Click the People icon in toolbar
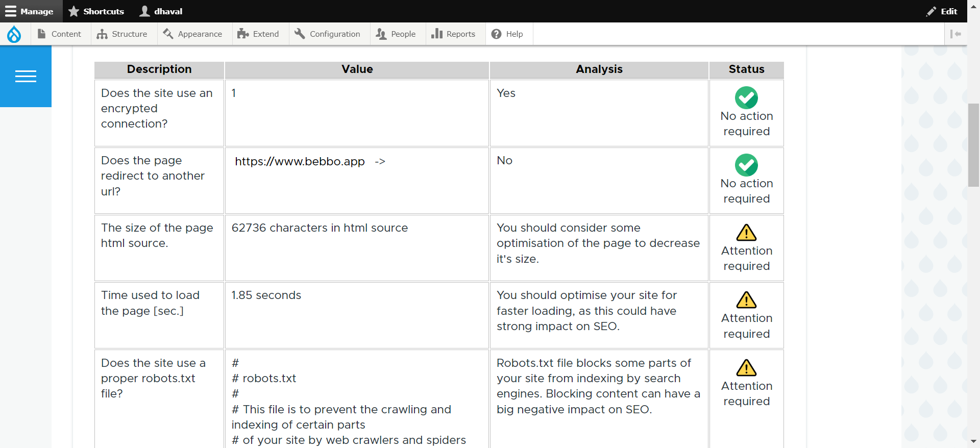 pos(381,34)
